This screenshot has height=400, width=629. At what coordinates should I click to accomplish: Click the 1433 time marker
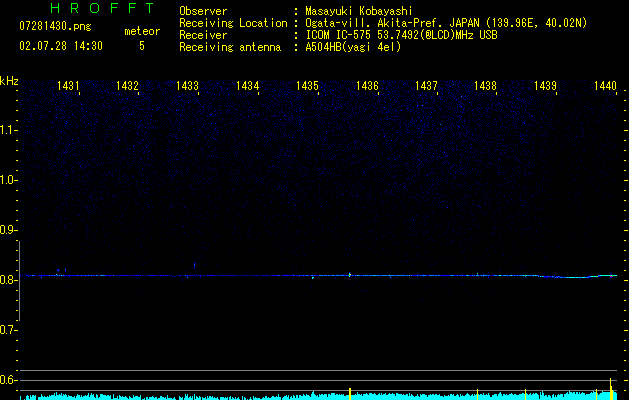[187, 85]
